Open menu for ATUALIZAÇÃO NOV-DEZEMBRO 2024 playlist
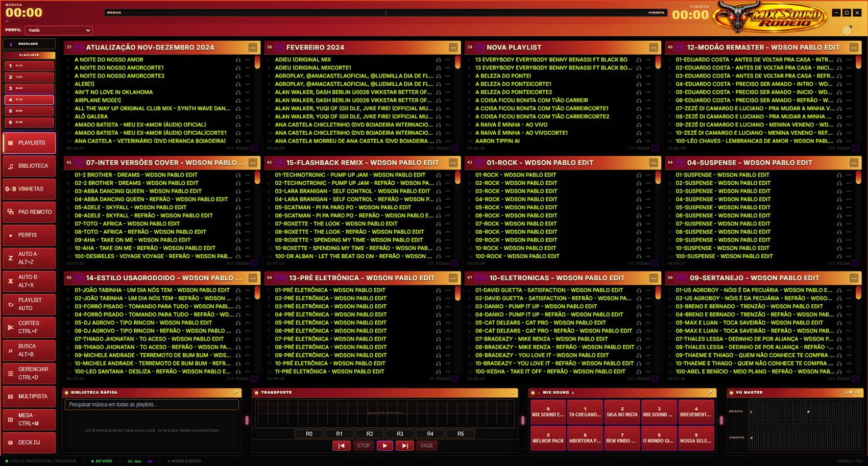 tap(253, 47)
